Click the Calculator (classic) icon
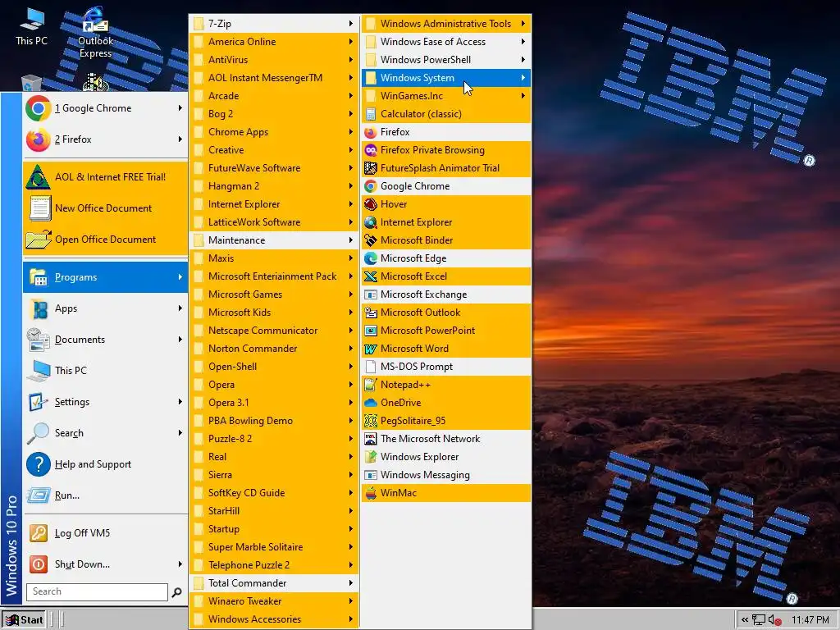Viewport: 840px width, 630px height. coord(370,114)
